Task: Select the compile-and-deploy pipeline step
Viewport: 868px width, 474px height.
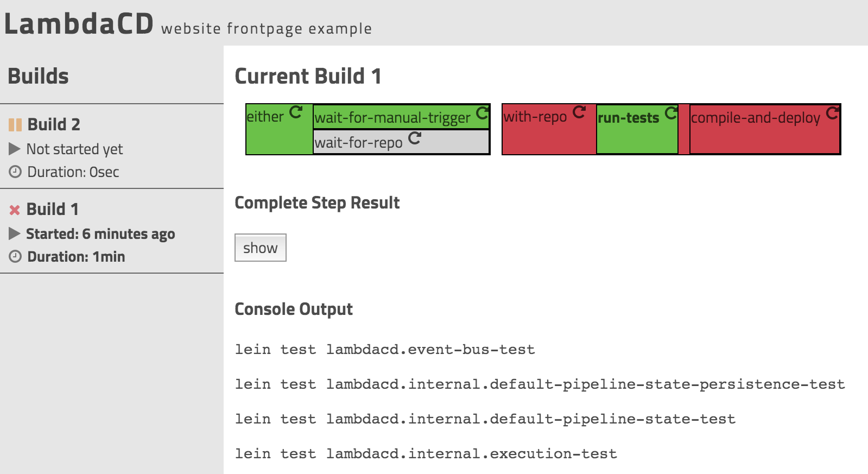Action: pyautogui.click(x=756, y=118)
